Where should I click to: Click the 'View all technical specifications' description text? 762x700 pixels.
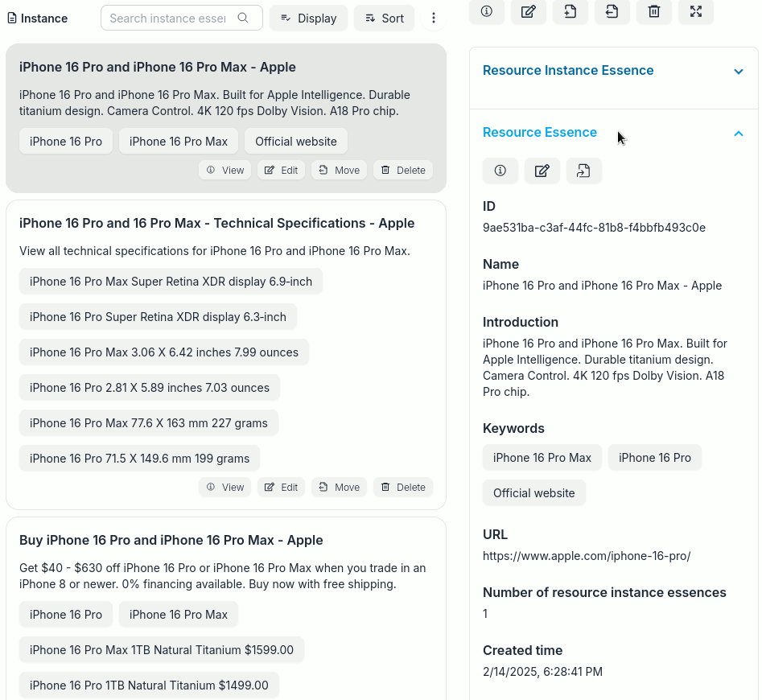(x=215, y=251)
